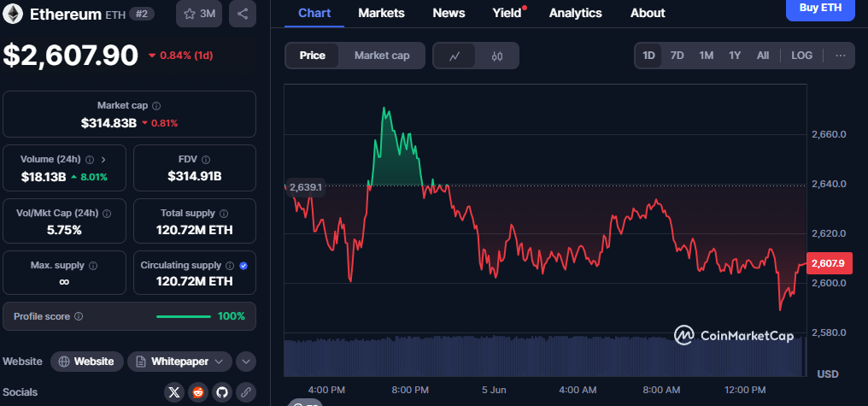The image size is (868, 406).
Task: Set chart range to 1M
Action: [x=706, y=56]
